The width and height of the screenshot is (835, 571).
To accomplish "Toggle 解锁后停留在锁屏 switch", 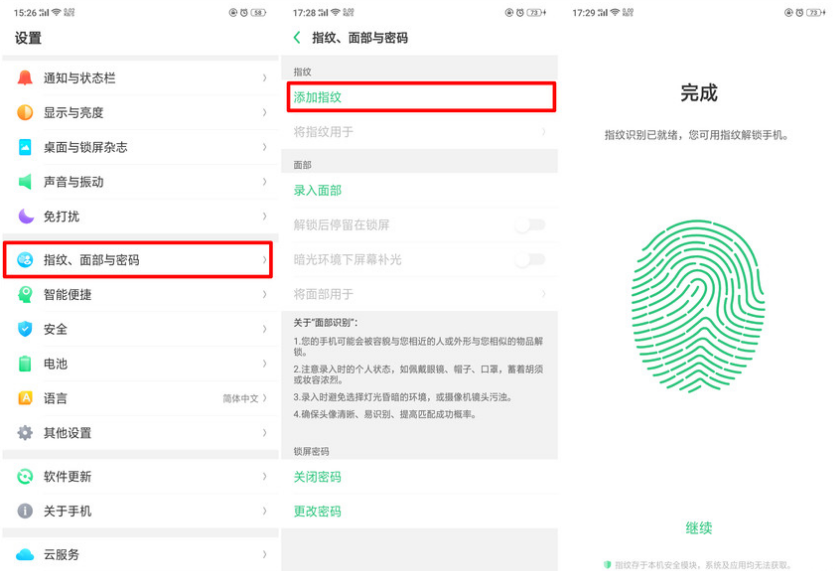I will tap(530, 225).
